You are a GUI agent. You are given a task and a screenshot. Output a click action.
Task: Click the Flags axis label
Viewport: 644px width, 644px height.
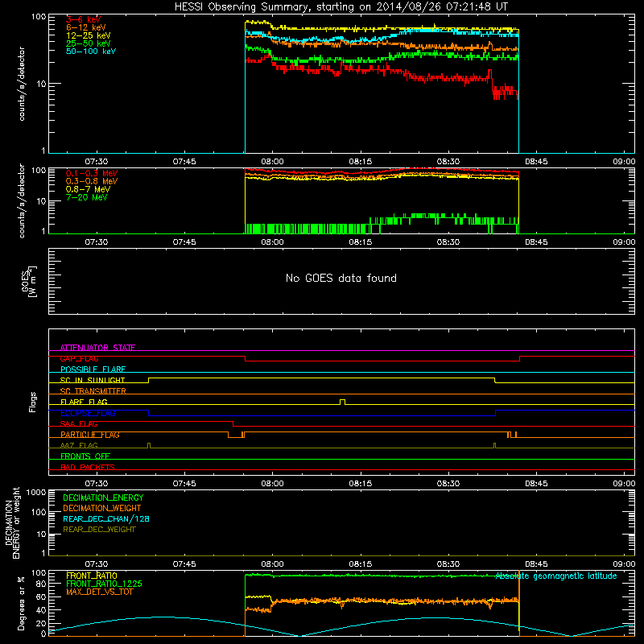pos(32,402)
